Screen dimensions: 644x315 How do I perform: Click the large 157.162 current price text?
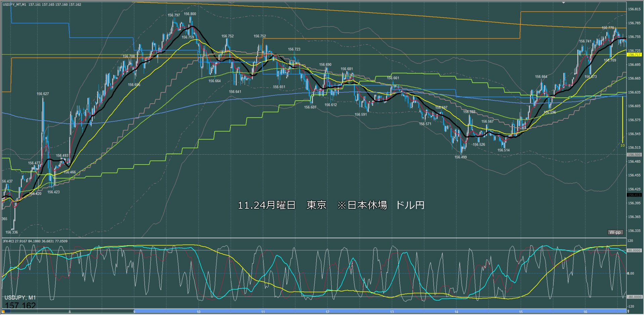point(20,306)
